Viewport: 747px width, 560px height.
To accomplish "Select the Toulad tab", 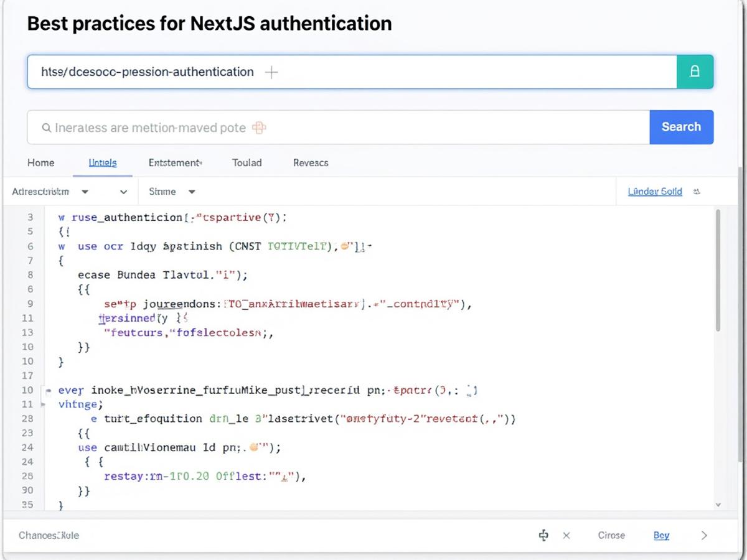I will (247, 163).
